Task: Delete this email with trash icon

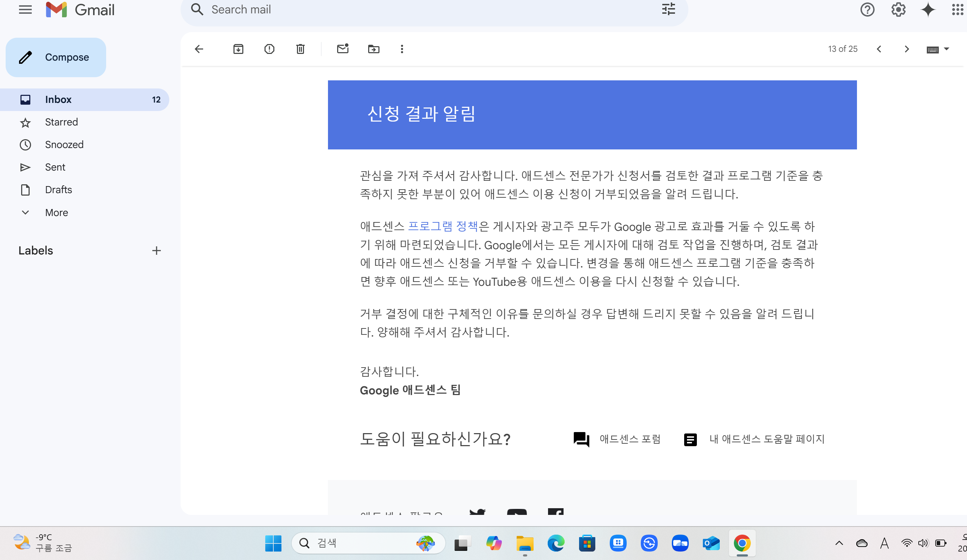Action: tap(300, 49)
